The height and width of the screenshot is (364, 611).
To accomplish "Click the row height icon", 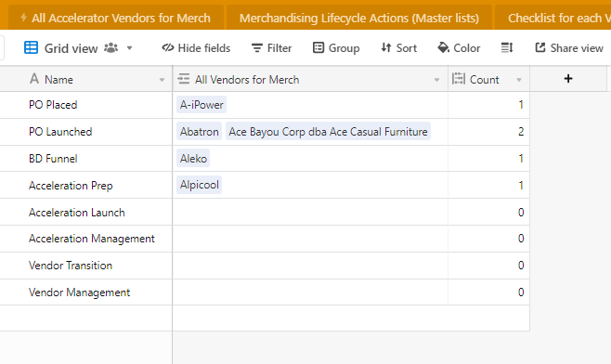I will 507,48.
